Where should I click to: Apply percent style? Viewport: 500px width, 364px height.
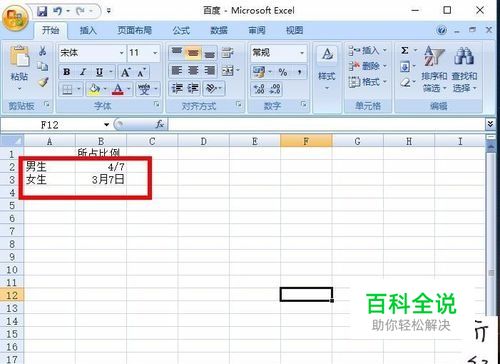pyautogui.click(x=283, y=72)
